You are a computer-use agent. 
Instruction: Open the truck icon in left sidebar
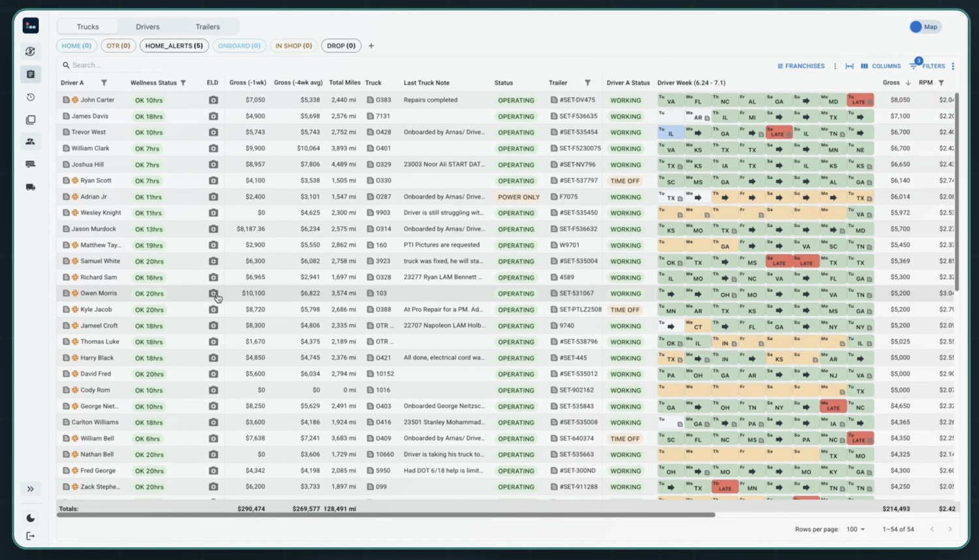point(31,187)
